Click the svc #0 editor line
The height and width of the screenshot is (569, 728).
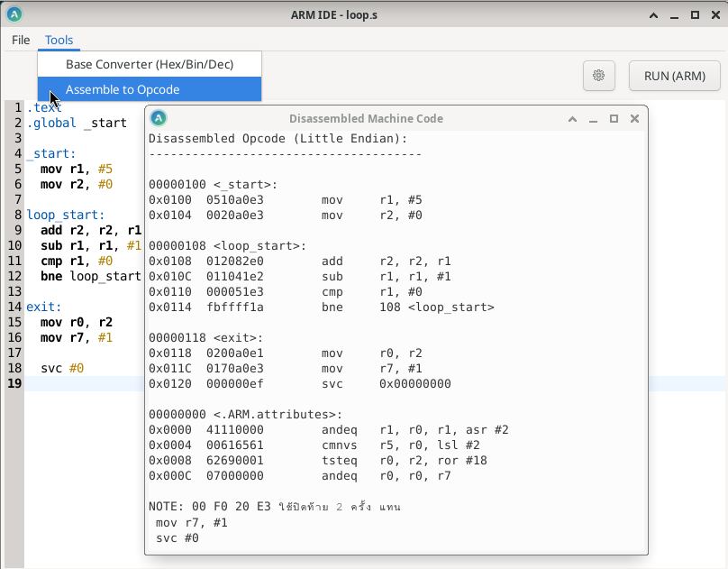click(62, 368)
